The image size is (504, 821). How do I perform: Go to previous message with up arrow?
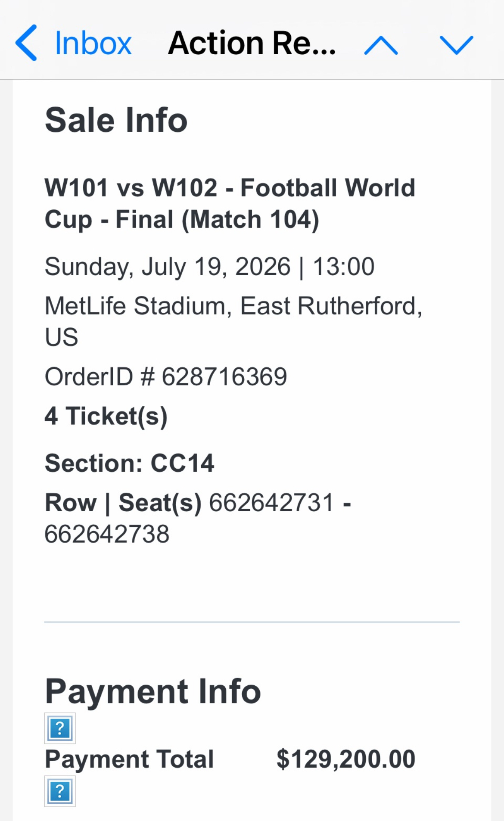tap(381, 44)
